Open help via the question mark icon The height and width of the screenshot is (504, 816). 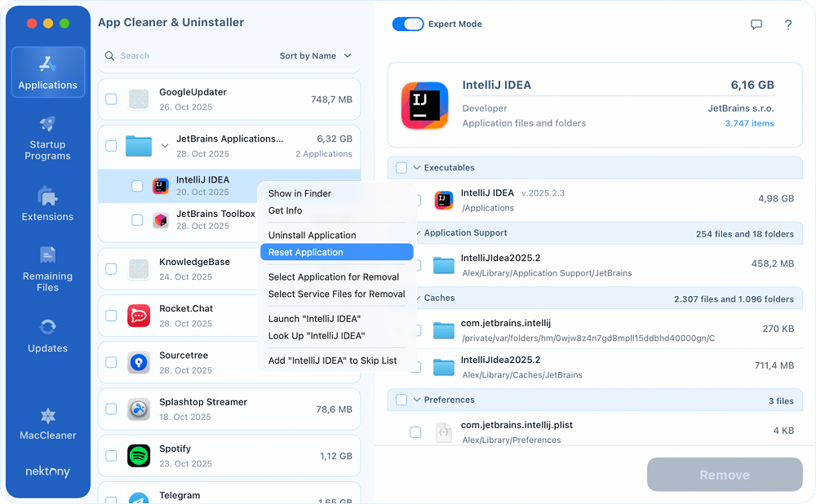coord(788,25)
